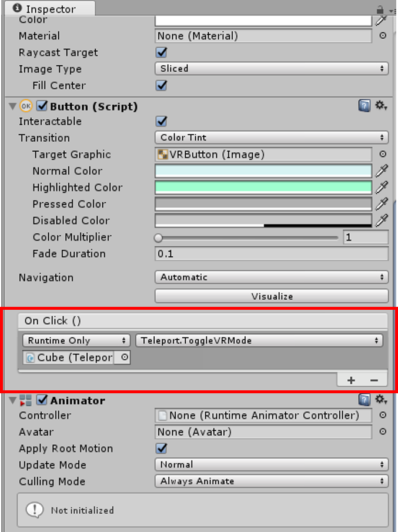Open the Highlighted Color swatch

click(263, 188)
